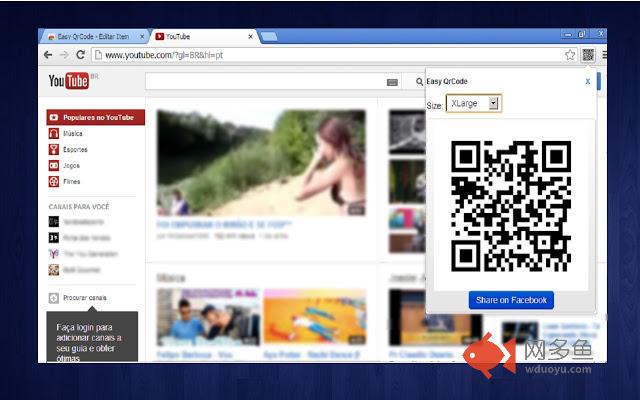Click the browser forward arrow
Viewport: 640px width, 400px height.
[x=64, y=55]
